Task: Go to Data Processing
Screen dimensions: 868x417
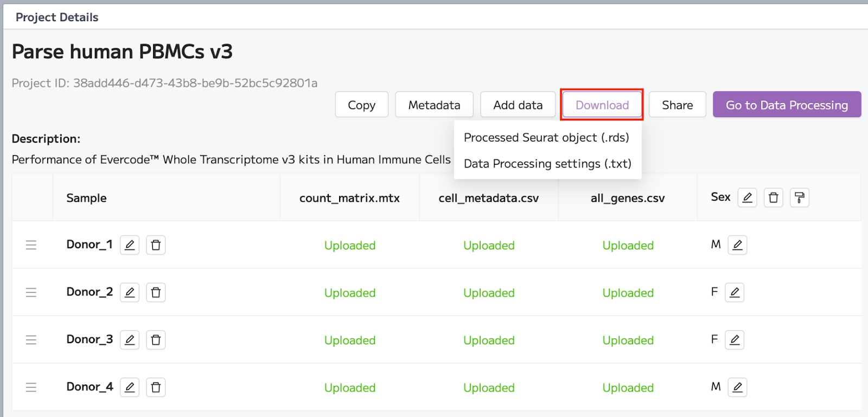Action: [x=787, y=105]
